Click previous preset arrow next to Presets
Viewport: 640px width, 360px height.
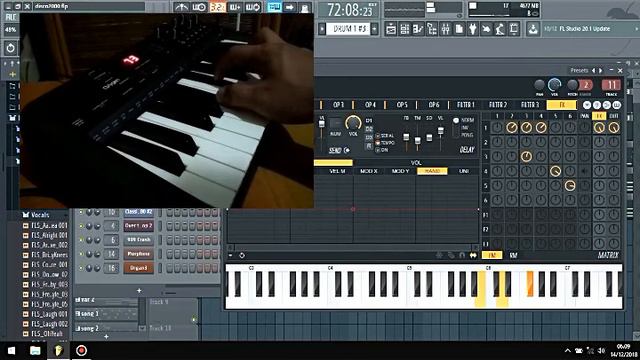tap(594, 71)
